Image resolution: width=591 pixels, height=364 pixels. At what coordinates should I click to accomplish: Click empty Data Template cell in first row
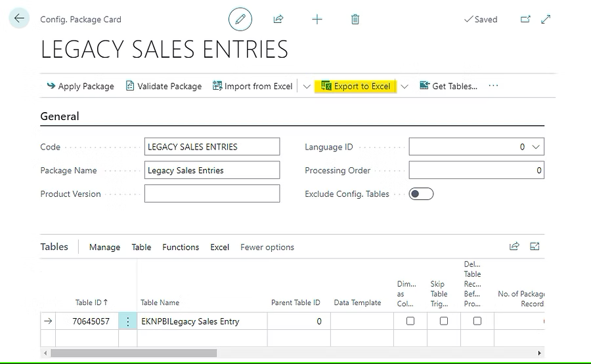click(x=362, y=321)
